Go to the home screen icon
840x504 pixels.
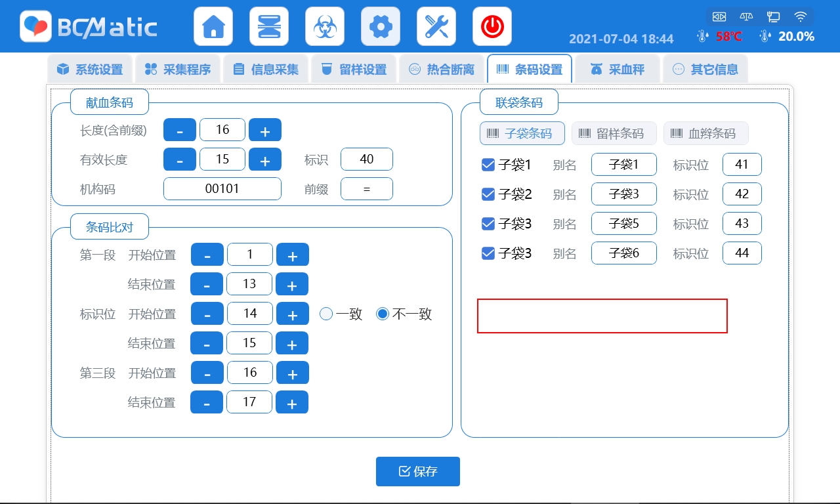point(213,26)
